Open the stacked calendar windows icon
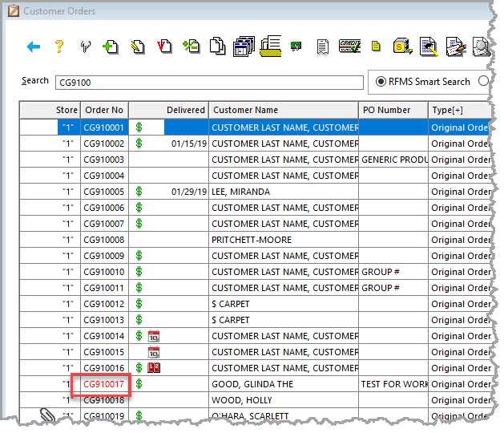Screen dimensions: 504x433 (x=244, y=47)
